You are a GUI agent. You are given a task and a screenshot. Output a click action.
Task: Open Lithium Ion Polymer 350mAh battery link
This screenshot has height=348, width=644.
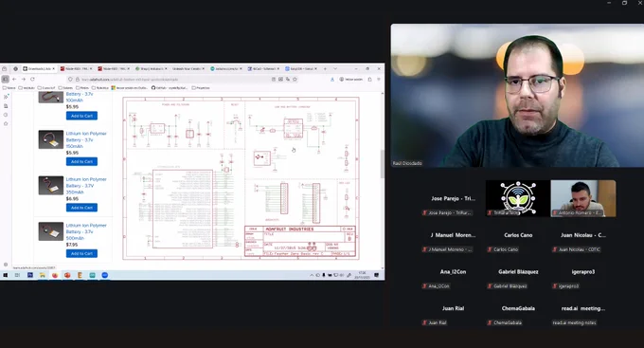(x=86, y=186)
